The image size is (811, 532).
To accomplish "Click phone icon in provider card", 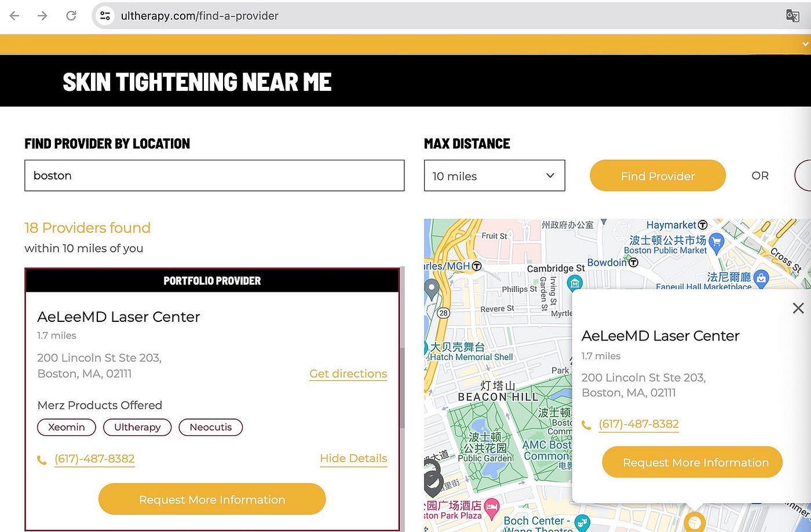I will pos(42,460).
